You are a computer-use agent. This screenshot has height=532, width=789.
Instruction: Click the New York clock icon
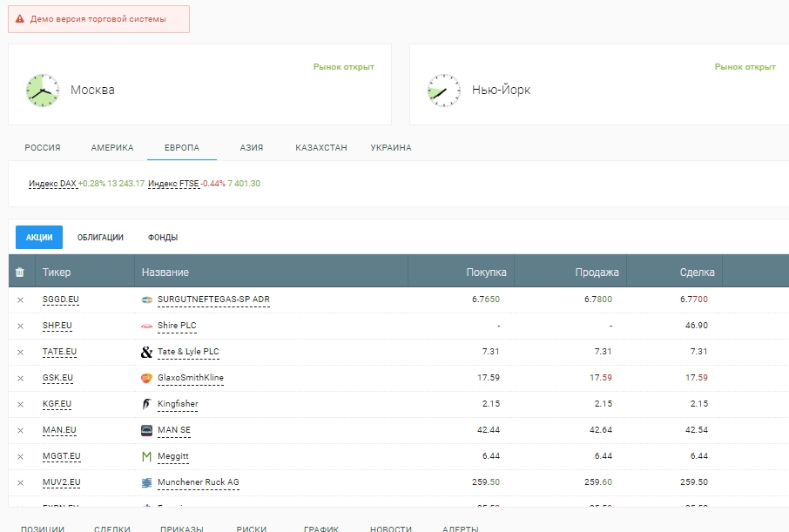coord(443,91)
